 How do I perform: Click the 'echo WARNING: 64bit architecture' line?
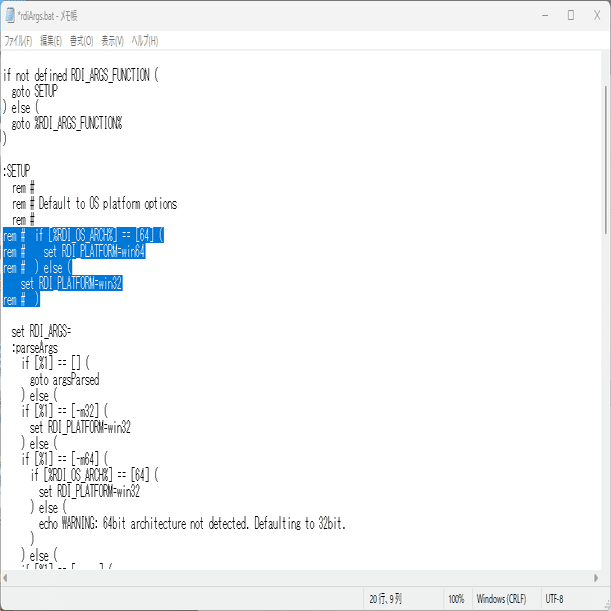(192, 523)
